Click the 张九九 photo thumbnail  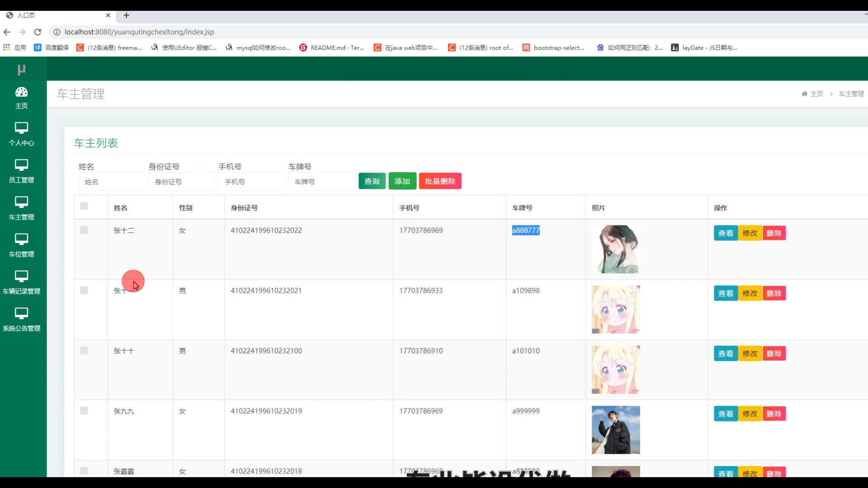click(x=616, y=430)
